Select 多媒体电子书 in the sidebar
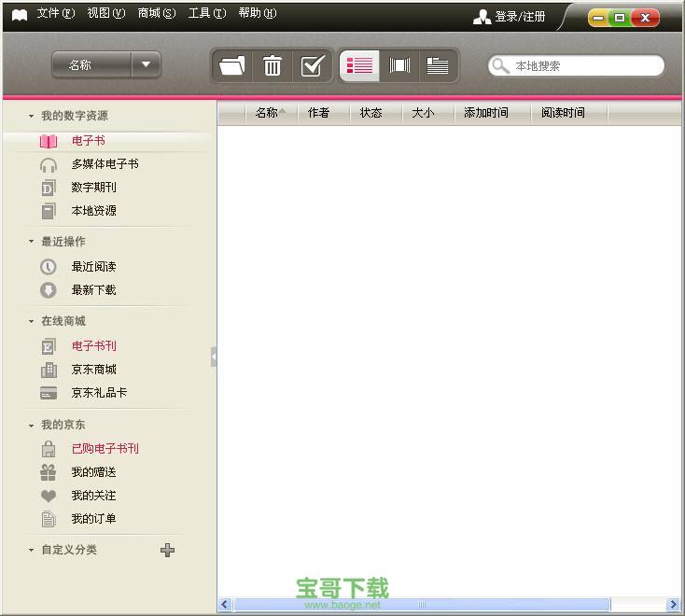 coord(105,164)
